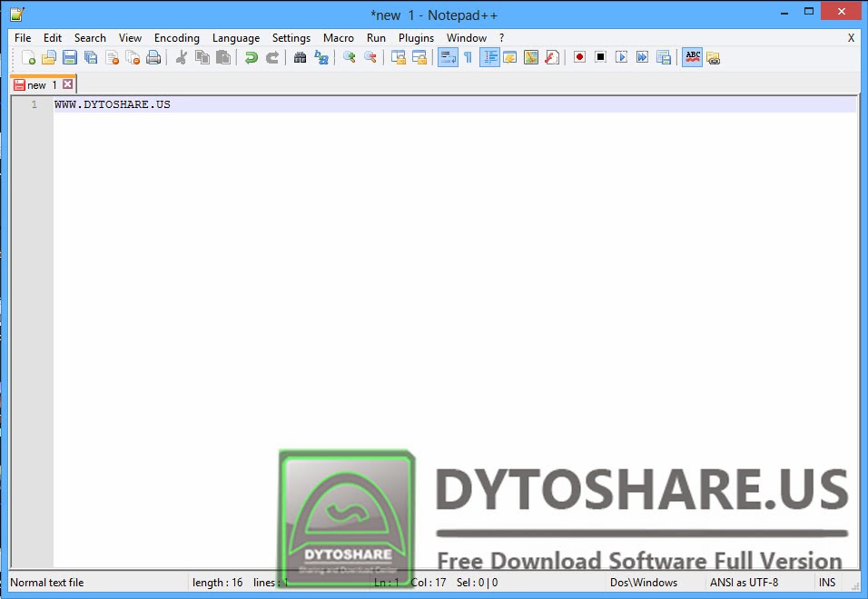Viewport: 868px width, 599px height.
Task: Open the Settings menu
Action: (x=291, y=38)
